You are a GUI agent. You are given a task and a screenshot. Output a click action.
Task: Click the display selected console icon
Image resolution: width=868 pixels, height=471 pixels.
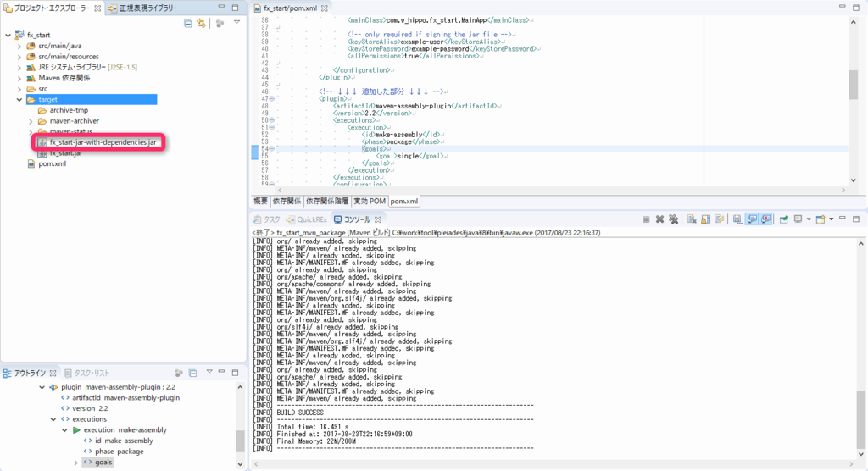798,219
